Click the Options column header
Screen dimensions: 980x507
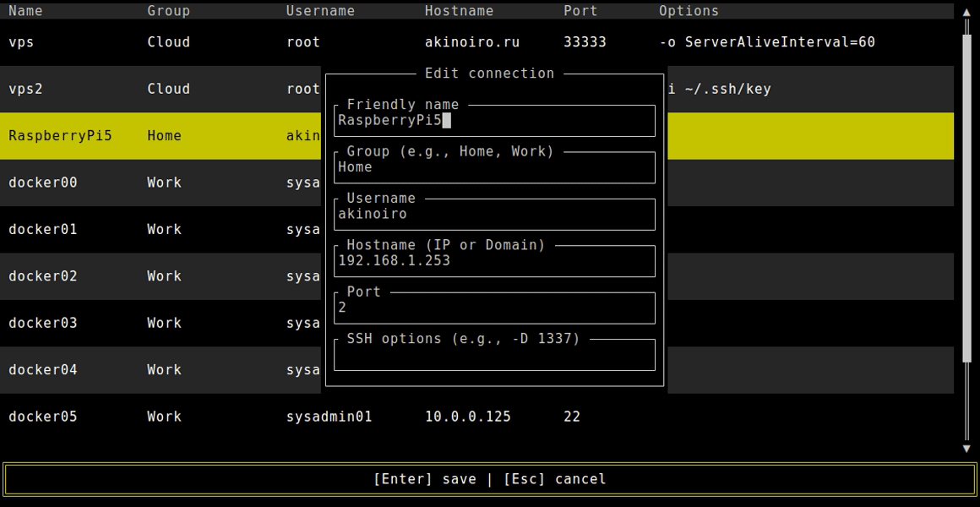click(x=689, y=10)
